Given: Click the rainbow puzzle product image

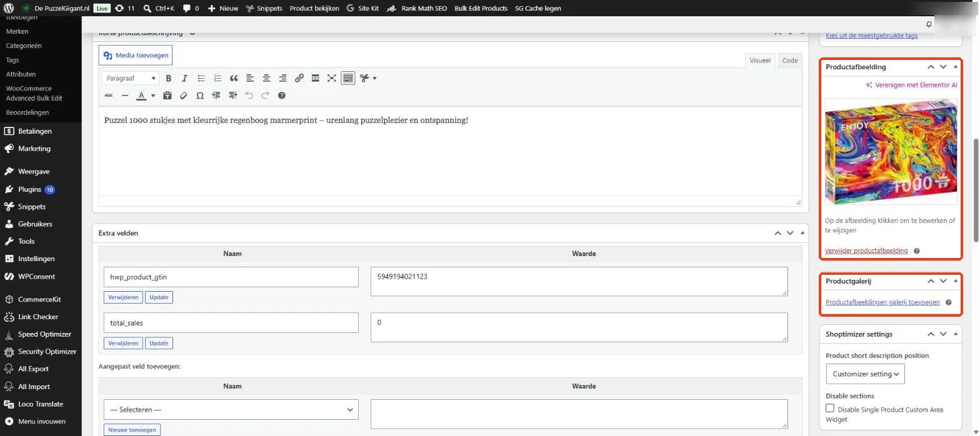Looking at the screenshot, I should click(891, 151).
